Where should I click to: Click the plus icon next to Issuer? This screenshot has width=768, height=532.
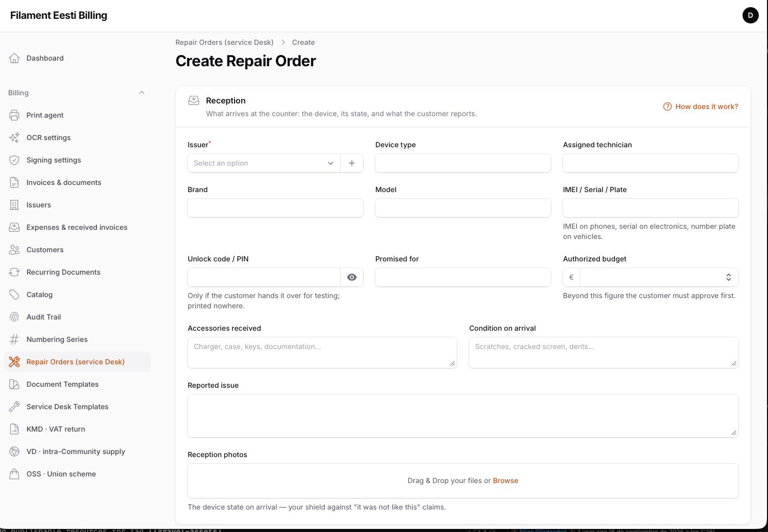pyautogui.click(x=352, y=163)
